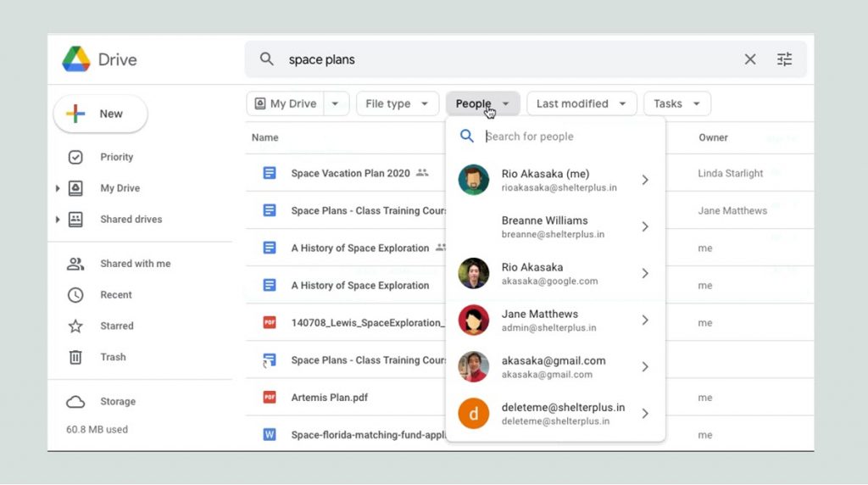Expand chevron beside deleteme@shelterplus.in
Image resolution: width=868 pixels, height=485 pixels.
pyautogui.click(x=645, y=414)
